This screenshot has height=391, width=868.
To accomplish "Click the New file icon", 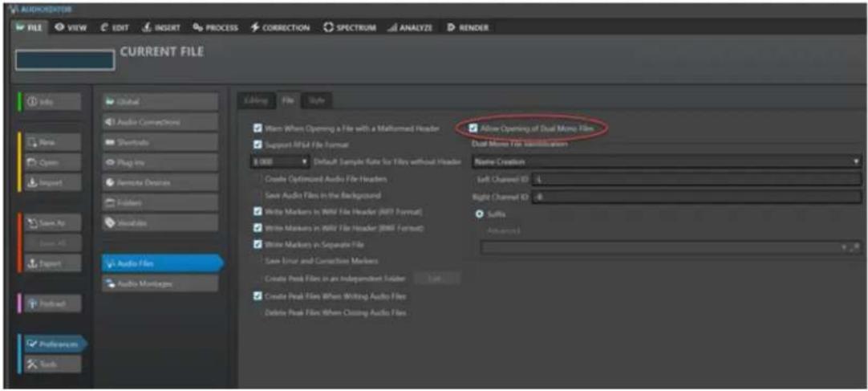I will coord(32,142).
